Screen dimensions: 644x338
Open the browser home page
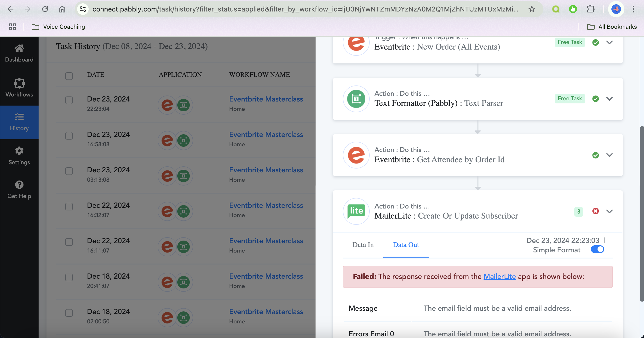tap(62, 9)
